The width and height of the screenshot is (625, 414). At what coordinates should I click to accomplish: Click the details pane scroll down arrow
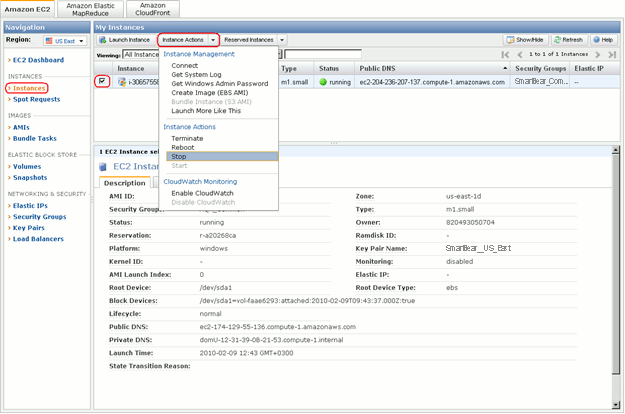point(616,405)
